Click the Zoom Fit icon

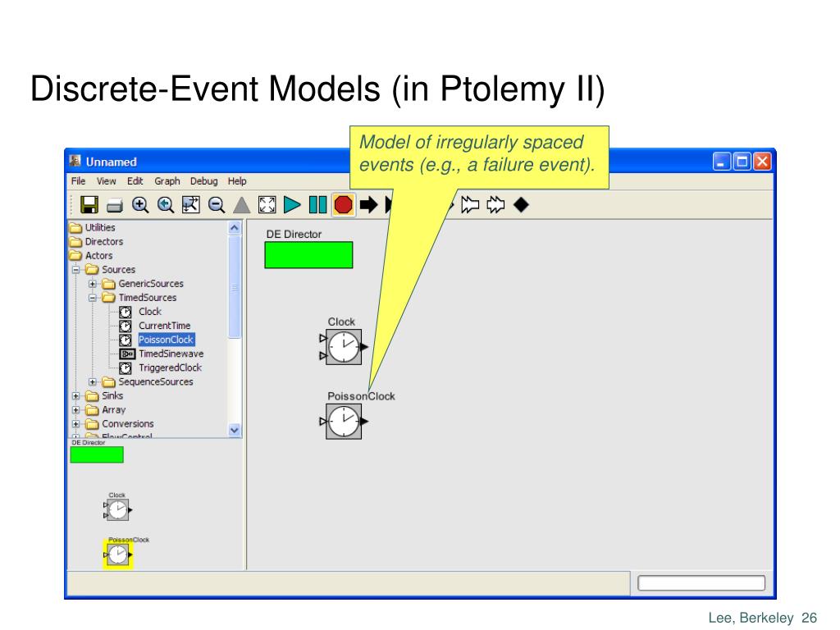[x=190, y=204]
